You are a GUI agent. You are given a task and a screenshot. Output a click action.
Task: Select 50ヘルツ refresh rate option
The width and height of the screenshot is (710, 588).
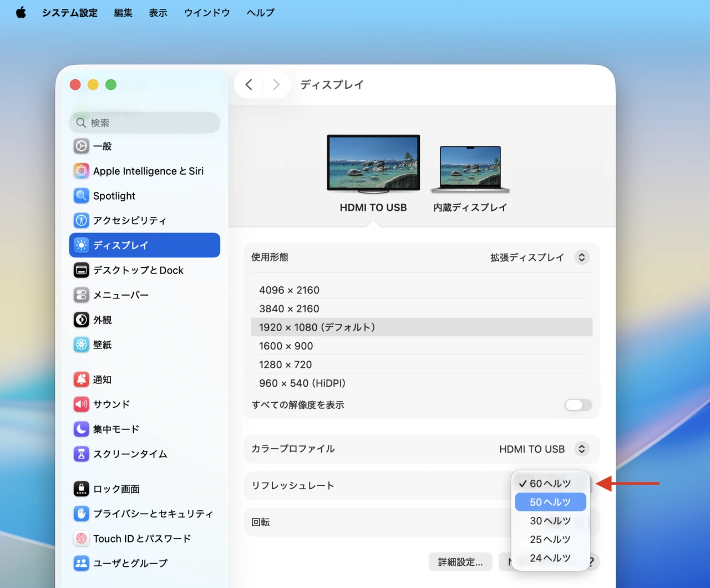550,502
